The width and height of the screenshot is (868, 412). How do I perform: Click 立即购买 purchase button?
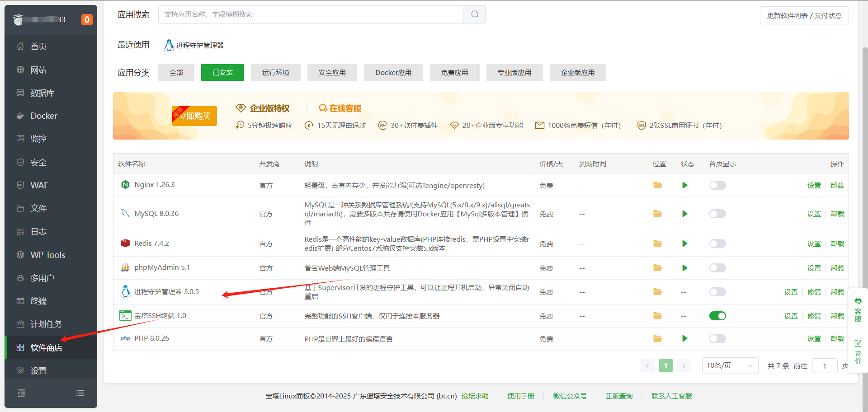(194, 116)
